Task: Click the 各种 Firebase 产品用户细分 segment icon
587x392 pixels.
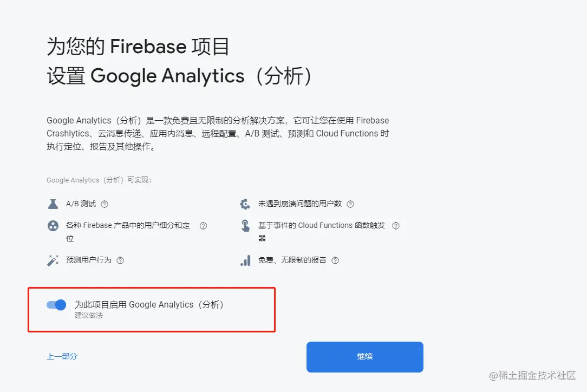Action: (x=53, y=226)
